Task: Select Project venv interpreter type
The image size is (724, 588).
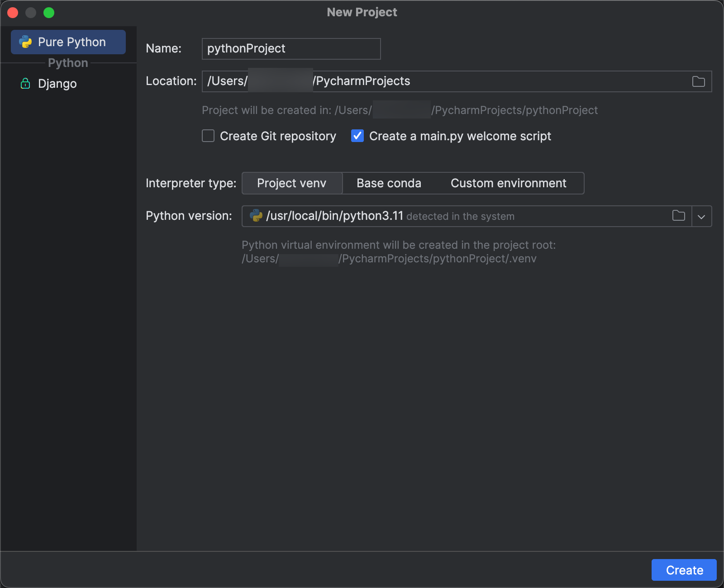Action: pos(292,183)
